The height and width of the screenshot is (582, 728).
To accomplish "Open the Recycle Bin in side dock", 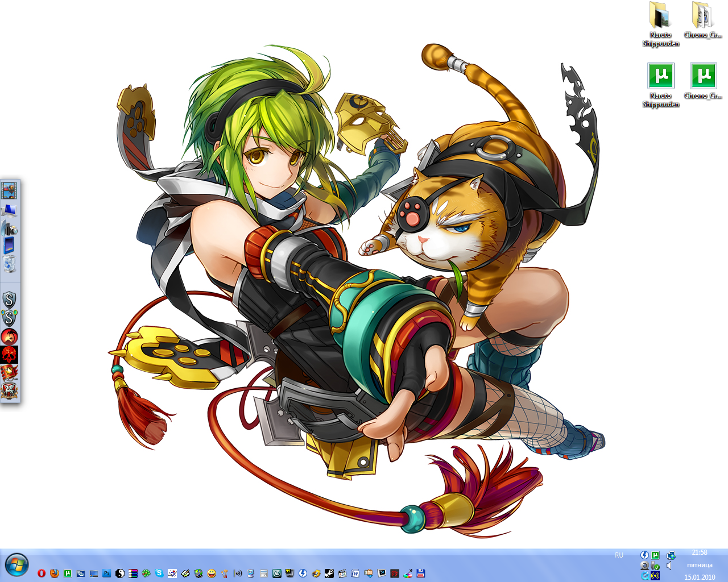I will 9,263.
